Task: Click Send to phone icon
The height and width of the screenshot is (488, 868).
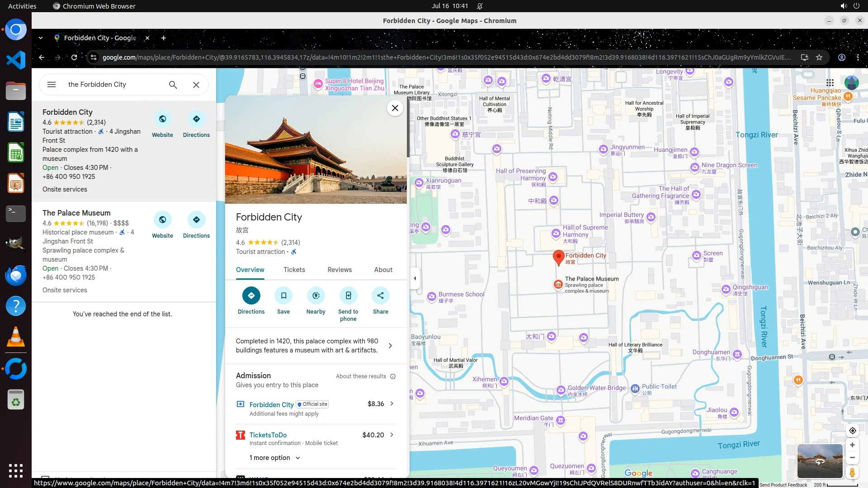Action: click(x=348, y=296)
